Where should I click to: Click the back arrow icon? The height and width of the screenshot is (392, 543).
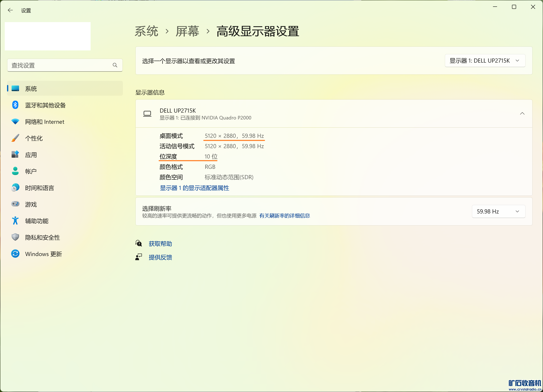click(10, 10)
